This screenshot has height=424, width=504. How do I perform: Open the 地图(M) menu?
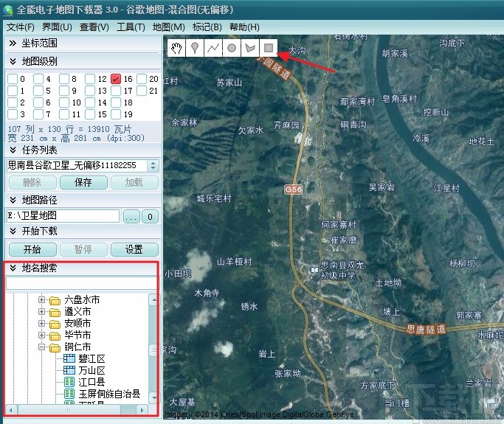[x=169, y=27]
